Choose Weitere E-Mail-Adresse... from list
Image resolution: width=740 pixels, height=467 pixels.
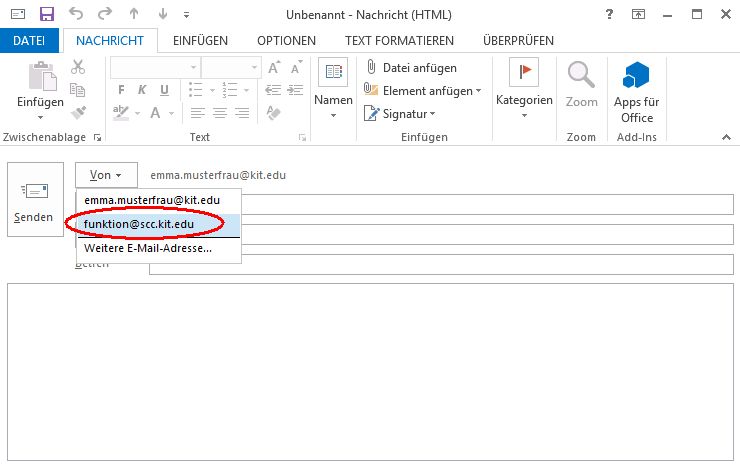[x=148, y=248]
